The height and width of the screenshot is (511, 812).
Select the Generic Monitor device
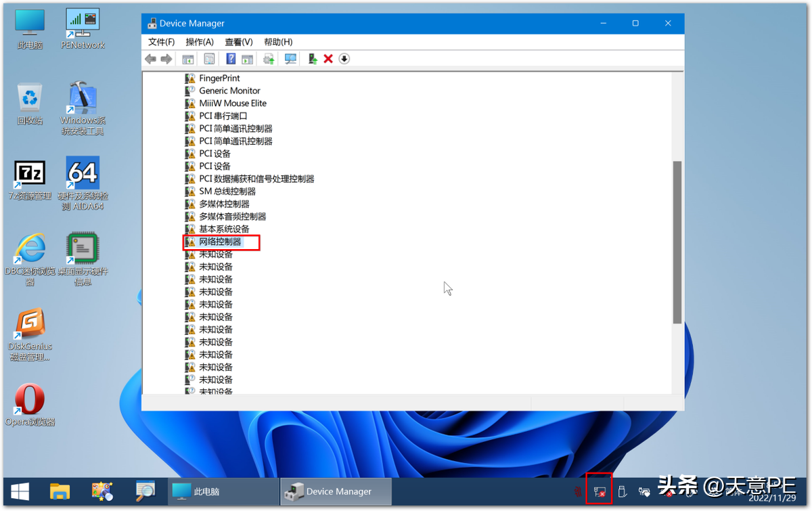pyautogui.click(x=229, y=91)
